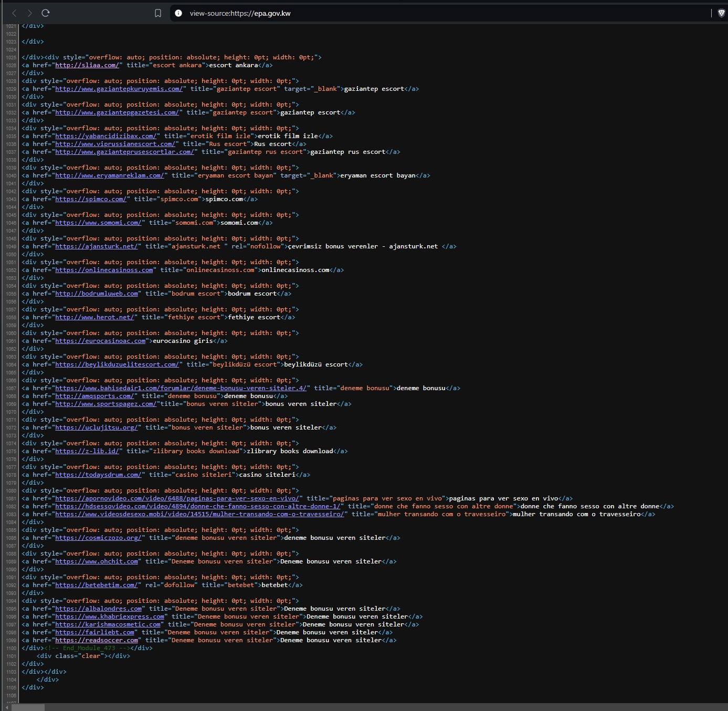
Task: Click the betebetim.com hyperlink
Action: coord(96,584)
